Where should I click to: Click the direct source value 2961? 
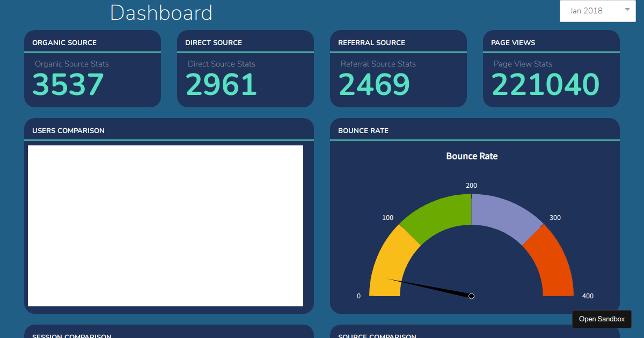pyautogui.click(x=221, y=85)
